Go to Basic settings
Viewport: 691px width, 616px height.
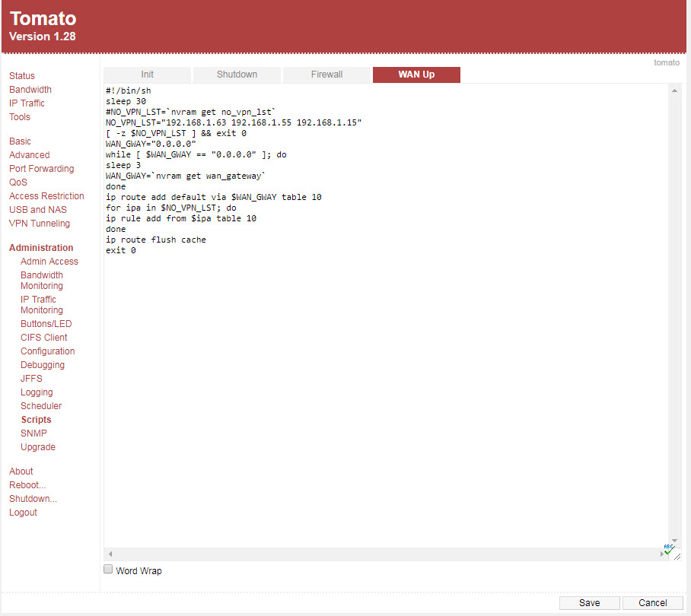point(21,141)
